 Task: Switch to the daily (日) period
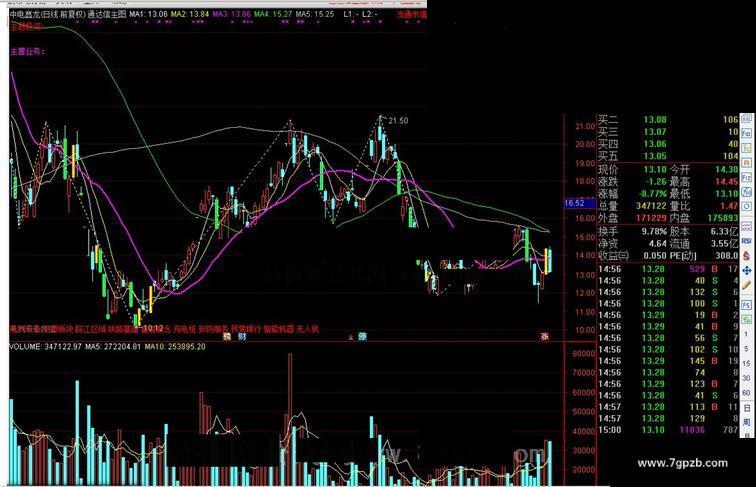pos(746,408)
